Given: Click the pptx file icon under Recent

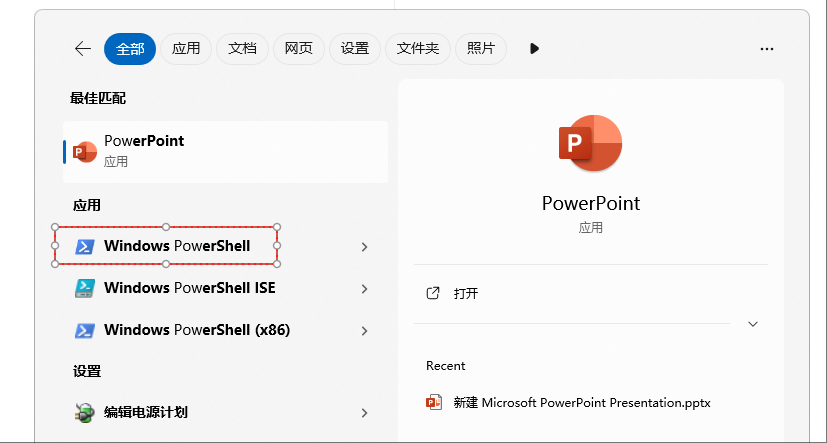Looking at the screenshot, I should [x=434, y=402].
